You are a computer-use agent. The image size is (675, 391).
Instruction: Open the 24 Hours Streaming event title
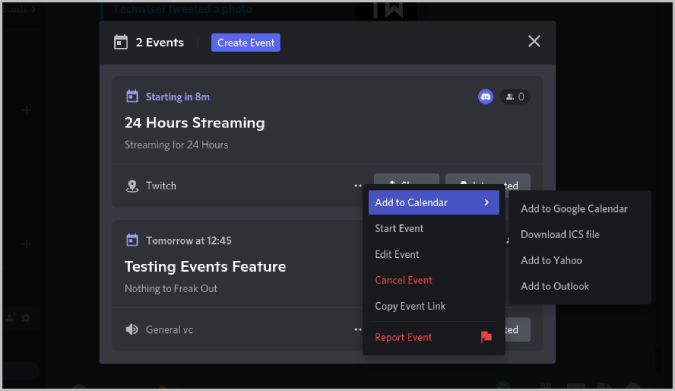click(x=195, y=123)
